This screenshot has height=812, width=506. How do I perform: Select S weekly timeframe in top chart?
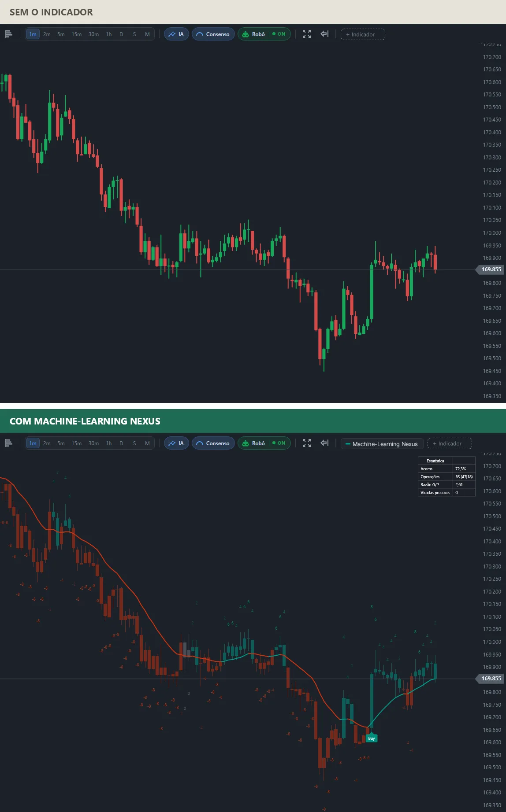[x=134, y=34]
